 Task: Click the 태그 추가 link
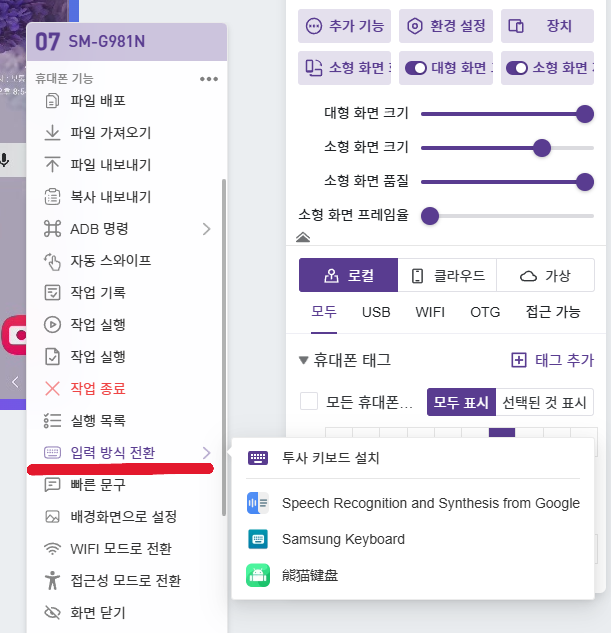tap(552, 360)
